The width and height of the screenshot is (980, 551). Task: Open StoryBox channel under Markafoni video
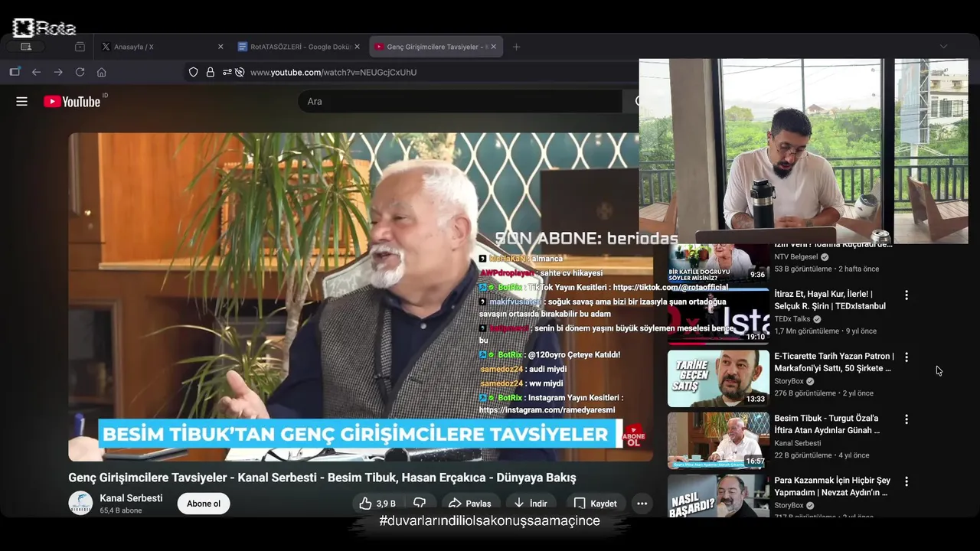coord(789,381)
